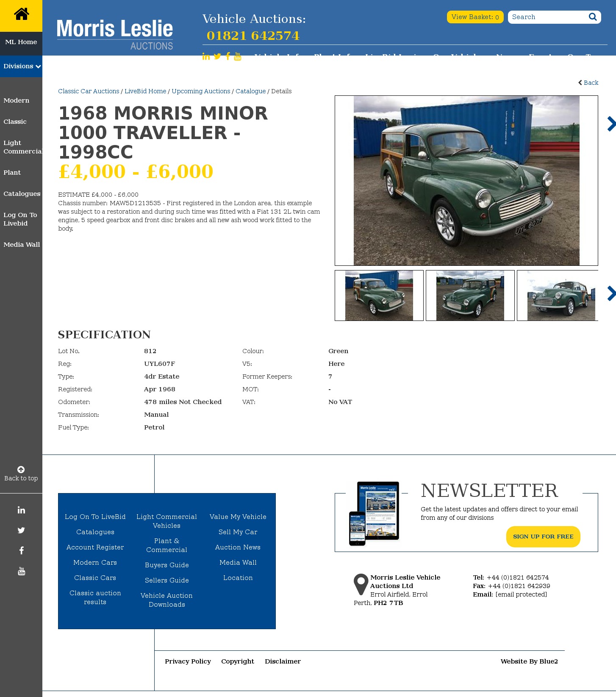616x697 pixels.
Task: Open LinkedIn icon in left sidebar
Action: tap(21, 510)
